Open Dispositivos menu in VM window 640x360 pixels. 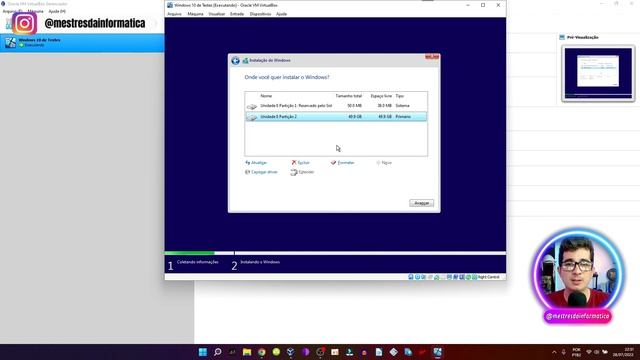coord(260,14)
